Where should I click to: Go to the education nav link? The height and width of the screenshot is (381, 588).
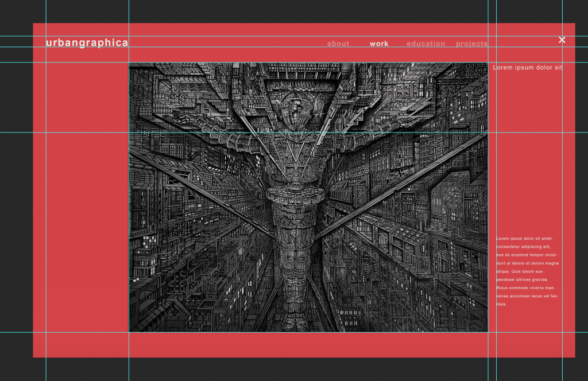(x=425, y=44)
